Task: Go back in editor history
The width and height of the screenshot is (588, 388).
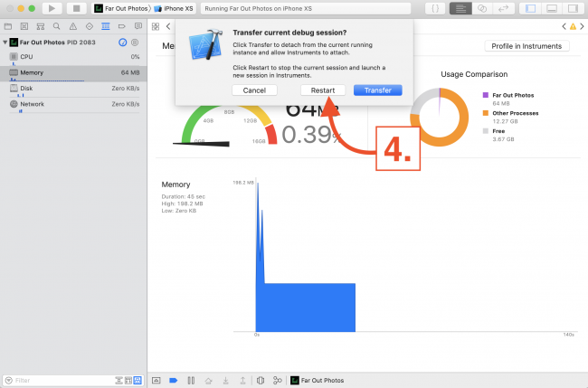Action: click(x=168, y=26)
